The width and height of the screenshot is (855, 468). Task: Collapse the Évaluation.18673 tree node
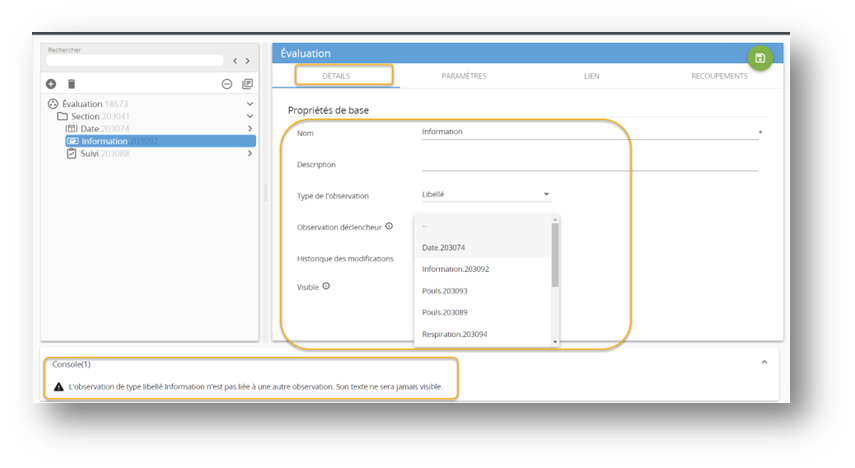250,103
